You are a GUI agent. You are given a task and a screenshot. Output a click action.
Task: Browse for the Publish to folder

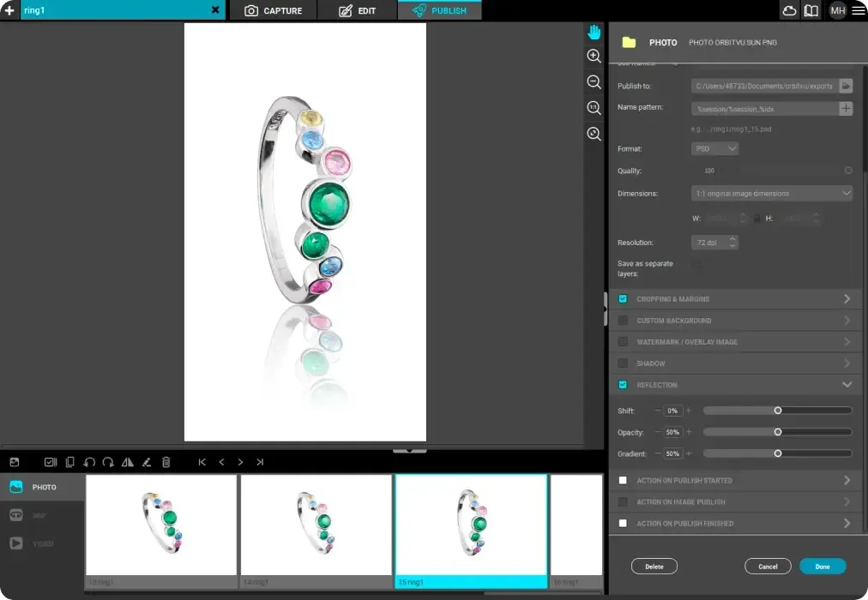846,86
